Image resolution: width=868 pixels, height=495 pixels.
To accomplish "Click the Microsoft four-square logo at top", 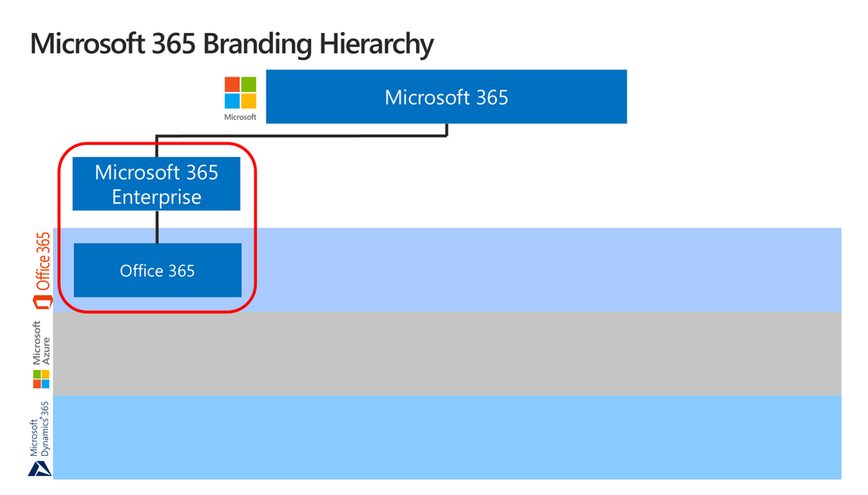I will [241, 92].
